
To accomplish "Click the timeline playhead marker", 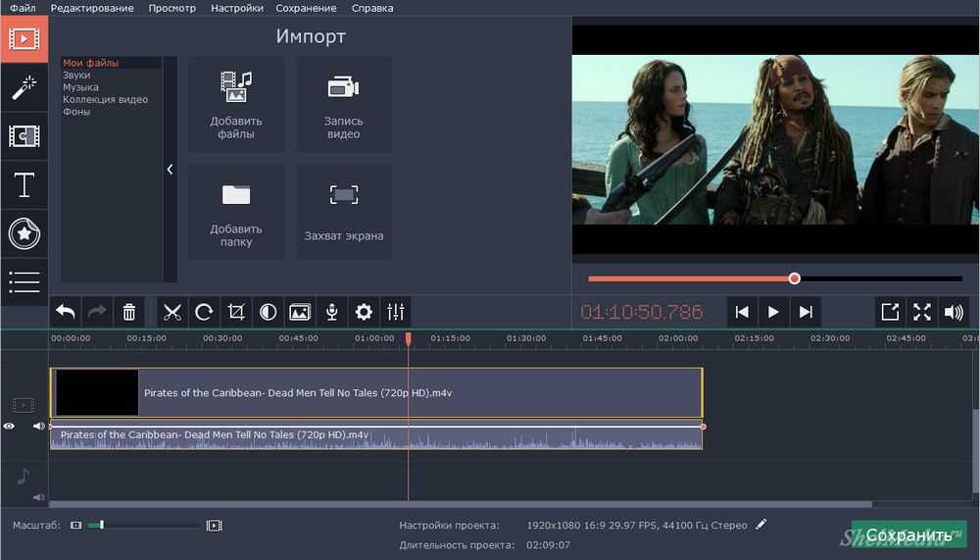I will click(408, 338).
